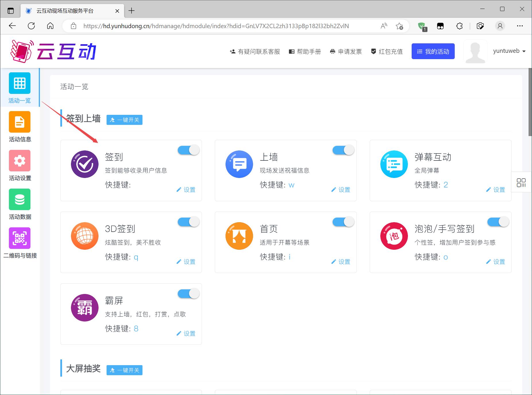The height and width of the screenshot is (395, 532).
Task: Open 设置 link for 首页 module
Action: click(x=341, y=262)
